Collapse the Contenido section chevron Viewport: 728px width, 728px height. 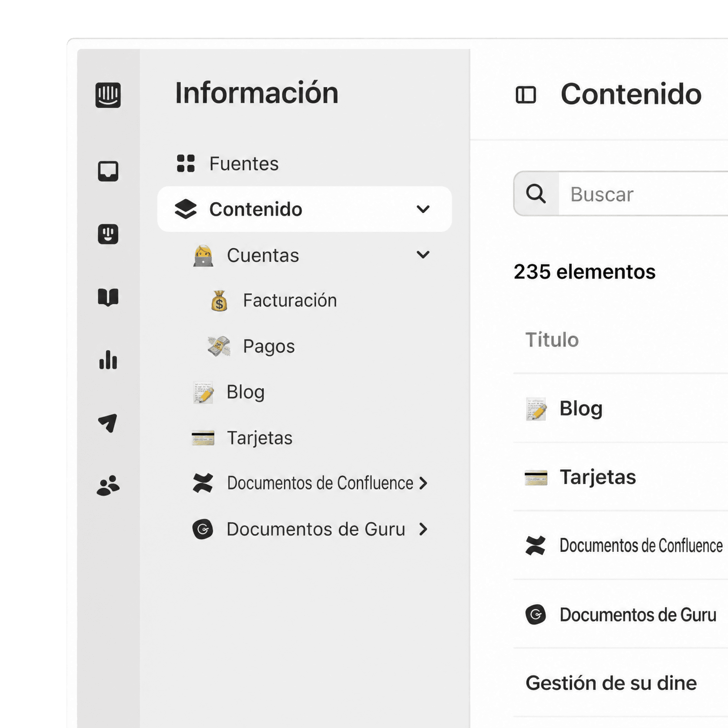point(423,209)
